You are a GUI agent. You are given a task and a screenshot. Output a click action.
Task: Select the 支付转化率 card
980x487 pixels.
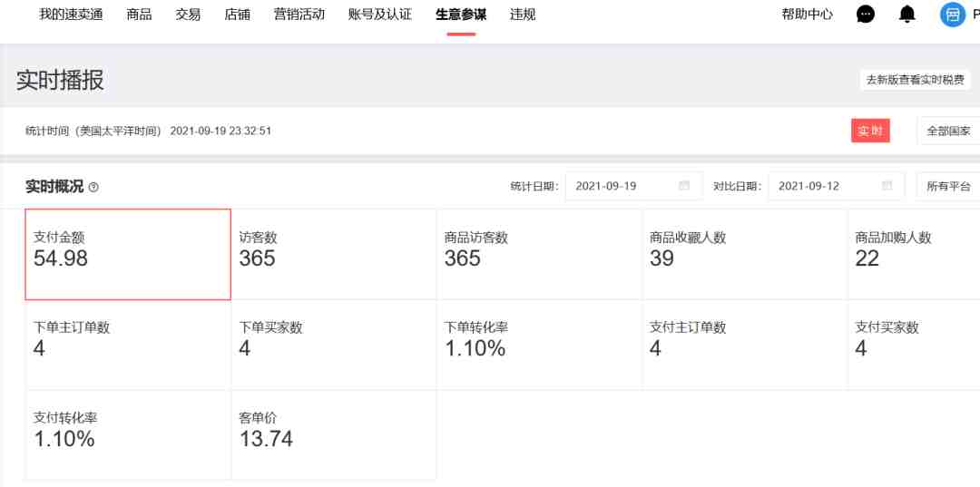point(128,435)
